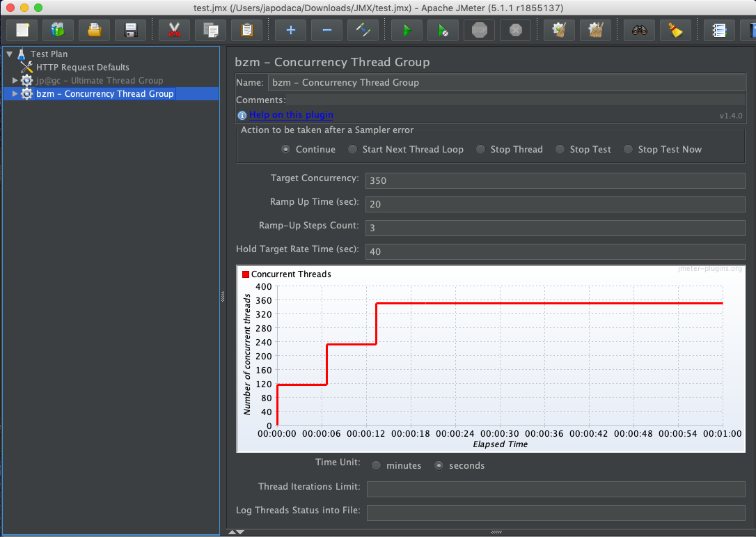This screenshot has height=537, width=756.
Task: Click the v1.4.0 version label
Action: click(731, 116)
